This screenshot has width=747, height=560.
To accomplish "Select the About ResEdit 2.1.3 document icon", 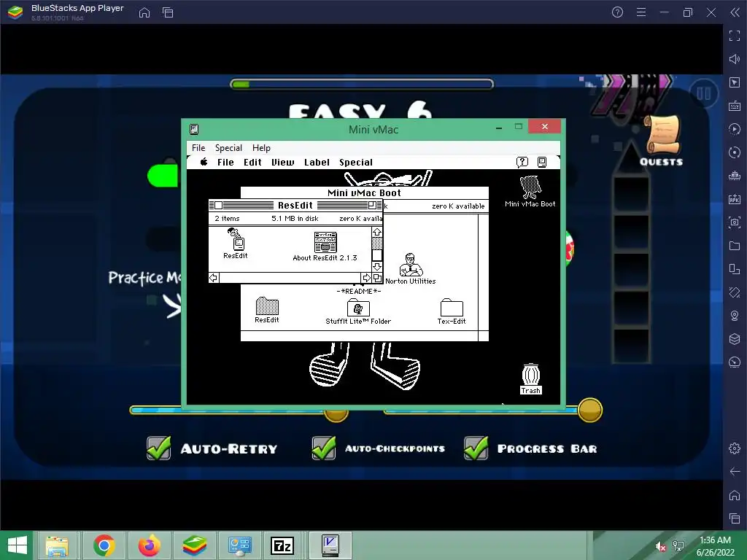I will point(325,242).
